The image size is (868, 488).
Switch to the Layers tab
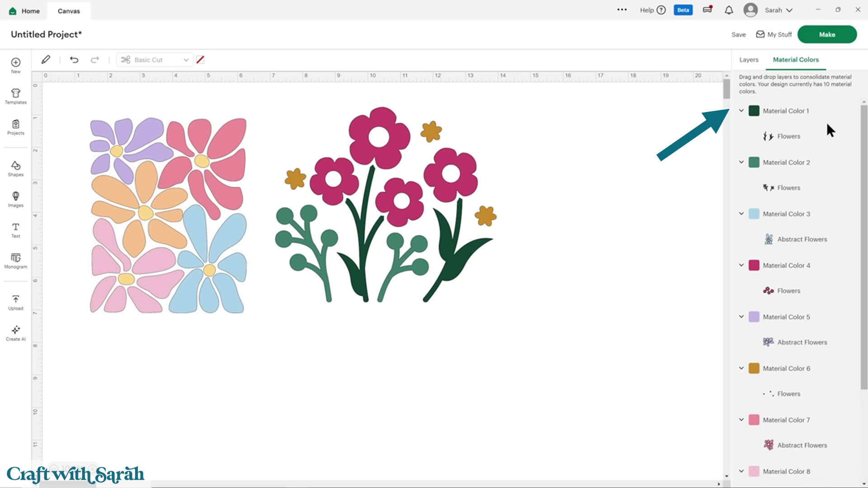coord(749,60)
